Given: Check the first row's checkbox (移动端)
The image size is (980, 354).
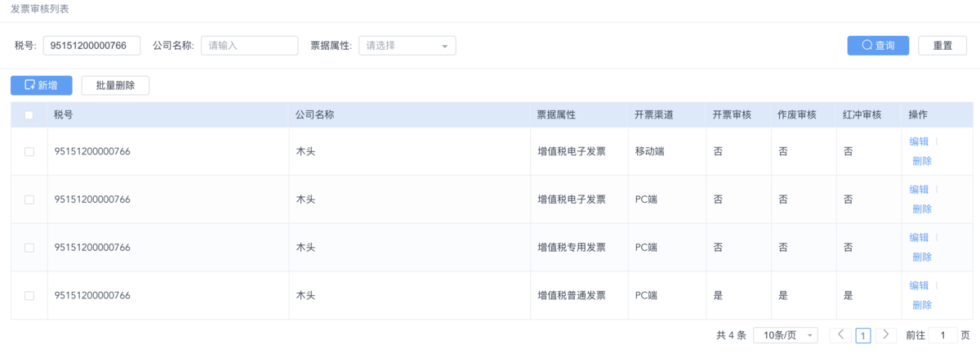Looking at the screenshot, I should pos(29,151).
